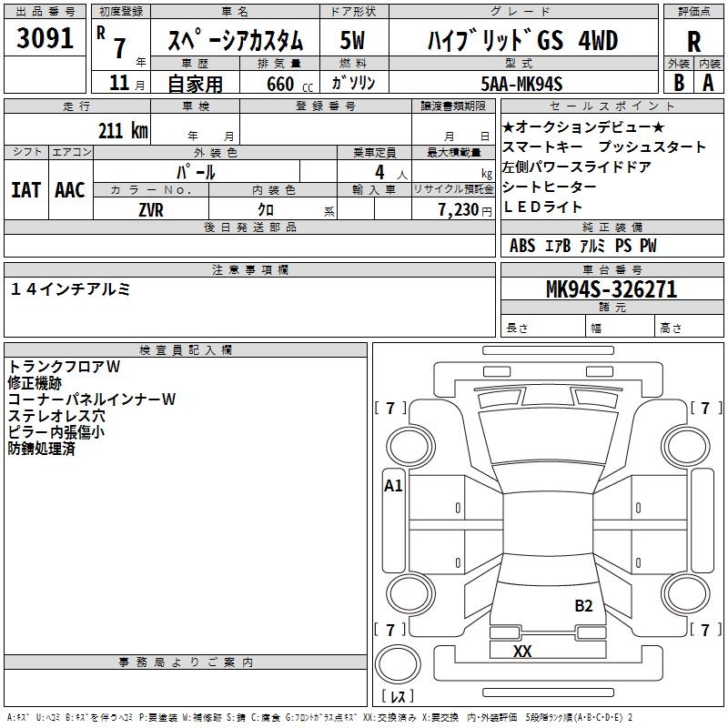The image size is (728, 728).
Task: Click interior grade A cell
Action: [708, 82]
